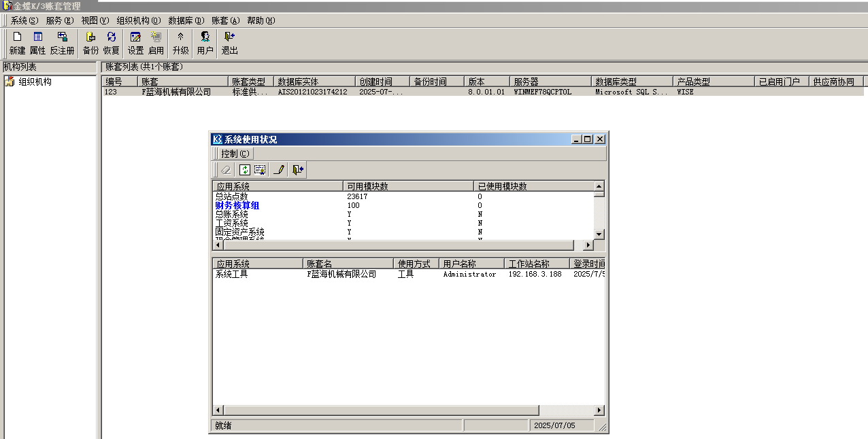Select the 财务核算组 group row
Image resolution: width=868 pixels, height=439 pixels.
point(403,205)
